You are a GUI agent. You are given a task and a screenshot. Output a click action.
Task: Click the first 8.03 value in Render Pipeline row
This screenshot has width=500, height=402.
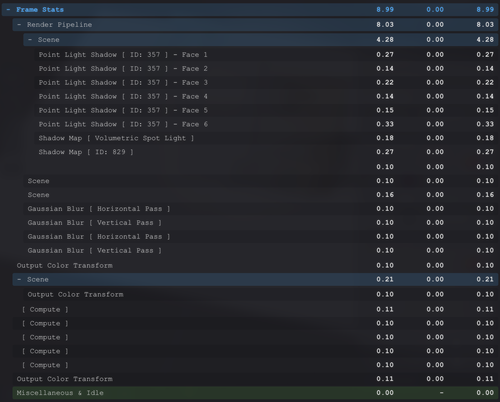pyautogui.click(x=385, y=25)
